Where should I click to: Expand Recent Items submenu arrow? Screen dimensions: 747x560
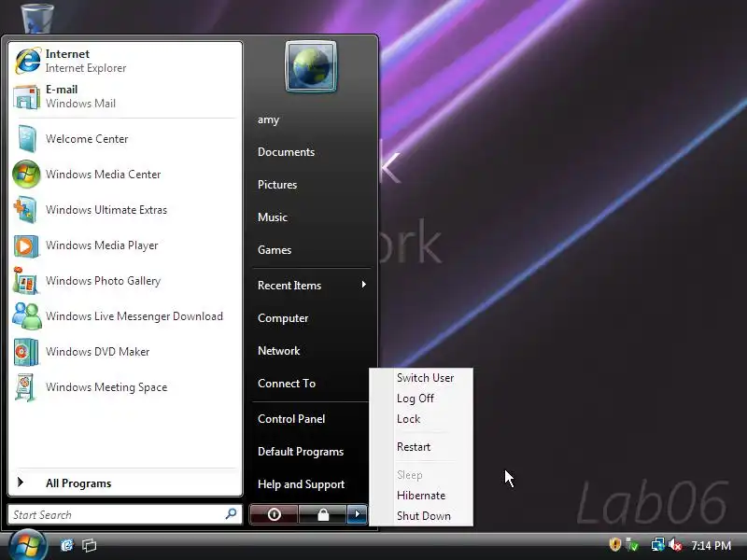click(363, 285)
